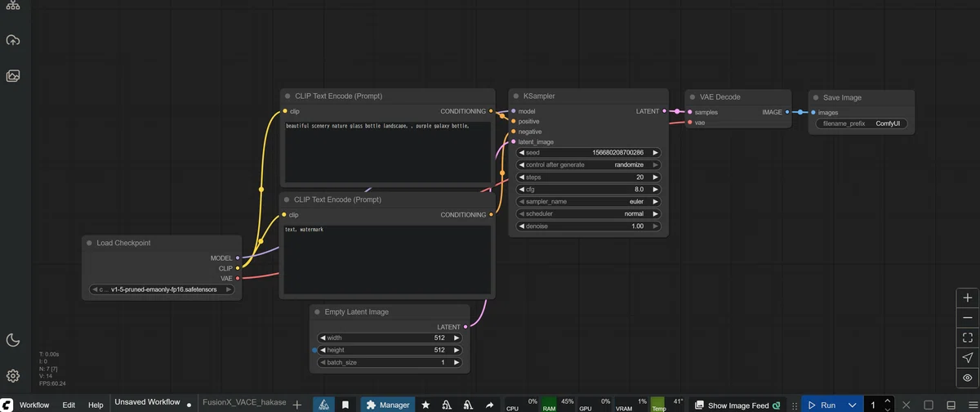Open the Manager button
This screenshot has width=980, height=412.
coord(387,405)
